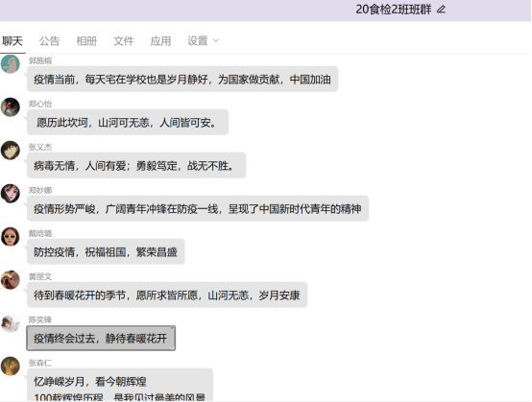The width and height of the screenshot is (532, 402).
Task: Select the 聊天 tab
Action: 12,41
